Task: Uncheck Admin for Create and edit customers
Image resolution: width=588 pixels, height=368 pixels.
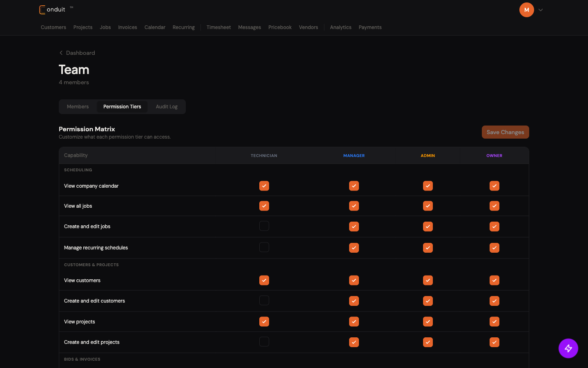Action: coord(428,301)
